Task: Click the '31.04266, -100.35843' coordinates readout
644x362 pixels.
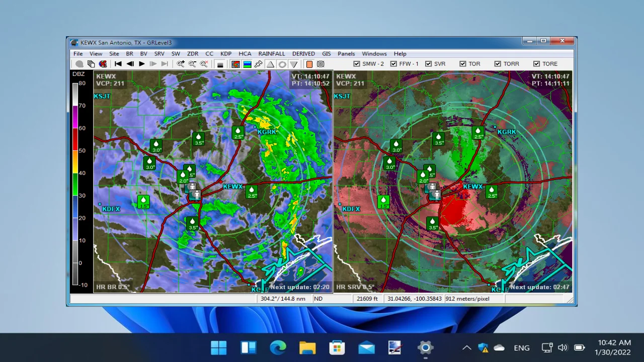Action: tap(415, 299)
